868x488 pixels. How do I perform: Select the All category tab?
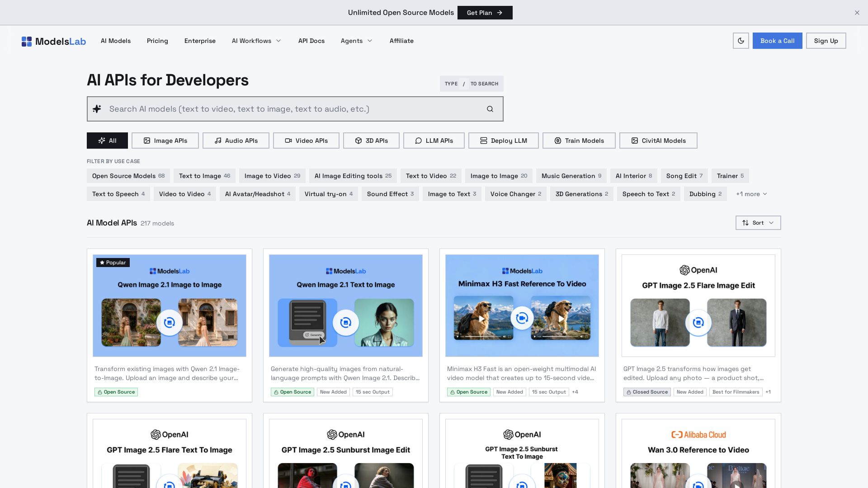(x=107, y=141)
